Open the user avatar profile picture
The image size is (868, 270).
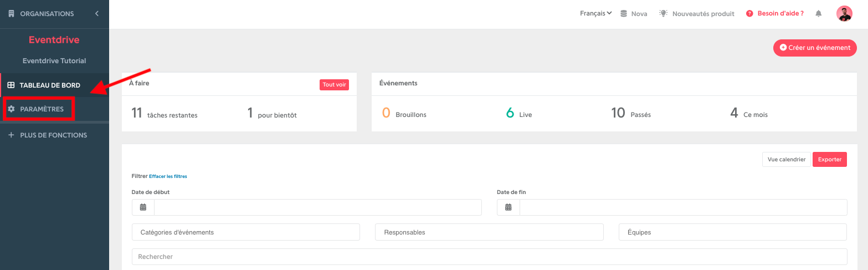pyautogui.click(x=844, y=13)
